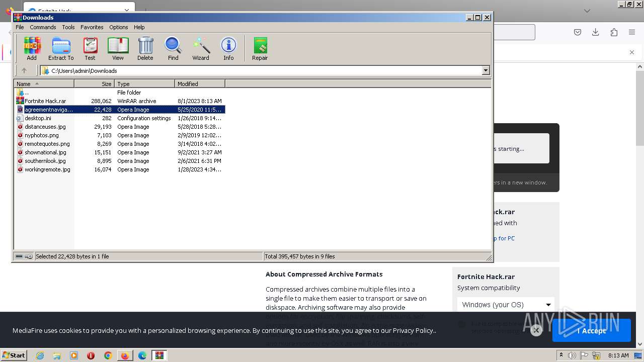Sort by Size column header
Screen dimensions: 644x362
pyautogui.click(x=94, y=83)
